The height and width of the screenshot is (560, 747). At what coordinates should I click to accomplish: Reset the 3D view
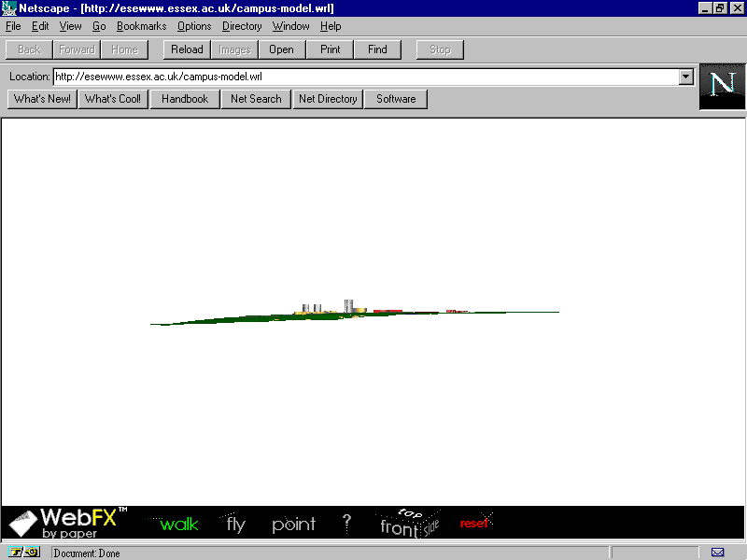point(474,523)
